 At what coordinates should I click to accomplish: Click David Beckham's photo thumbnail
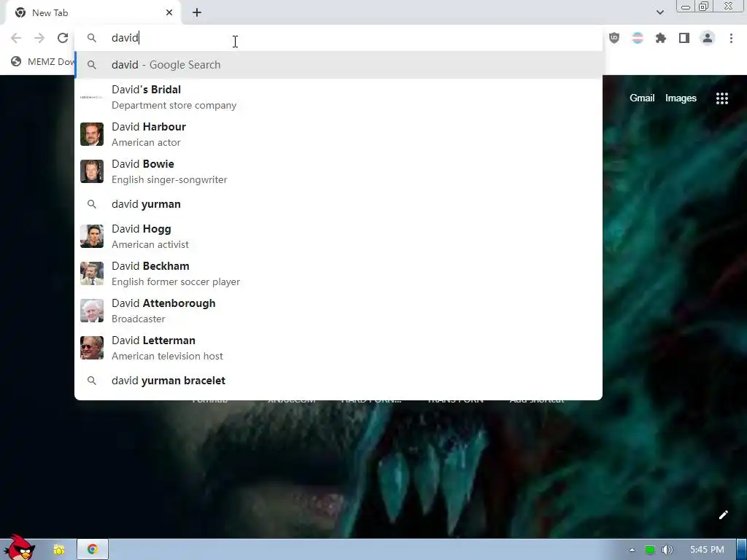tap(92, 273)
